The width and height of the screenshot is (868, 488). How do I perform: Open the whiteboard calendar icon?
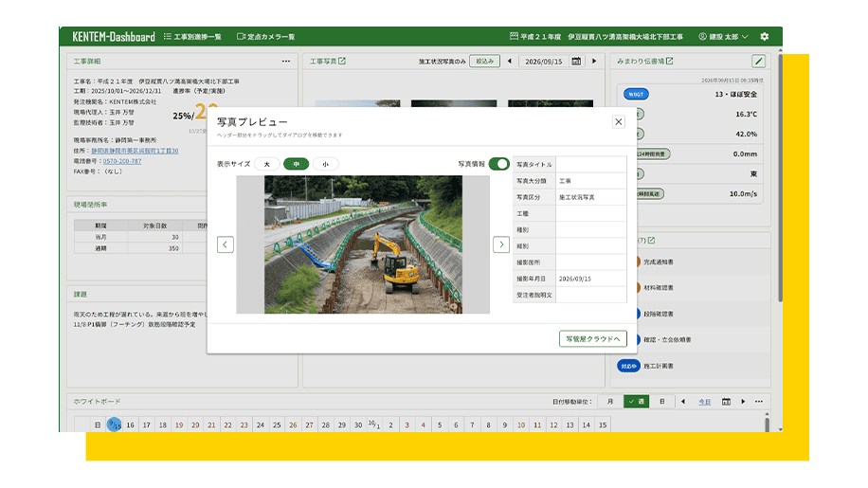coord(726,402)
